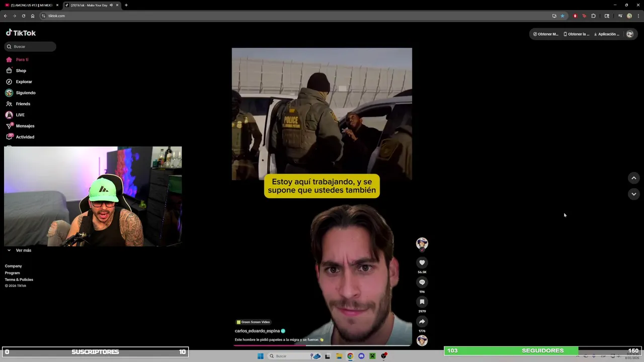The height and width of the screenshot is (362, 644).
Task: Save video with bookmark icon
Action: pos(422,302)
